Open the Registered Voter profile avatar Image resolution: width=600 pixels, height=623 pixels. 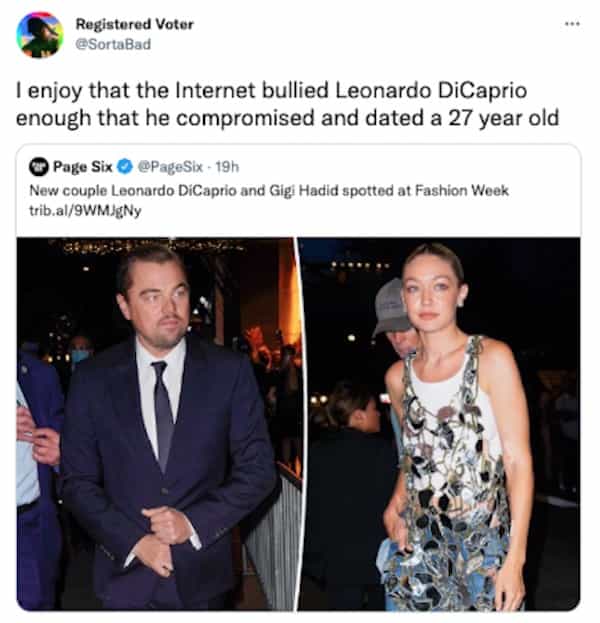[39, 35]
